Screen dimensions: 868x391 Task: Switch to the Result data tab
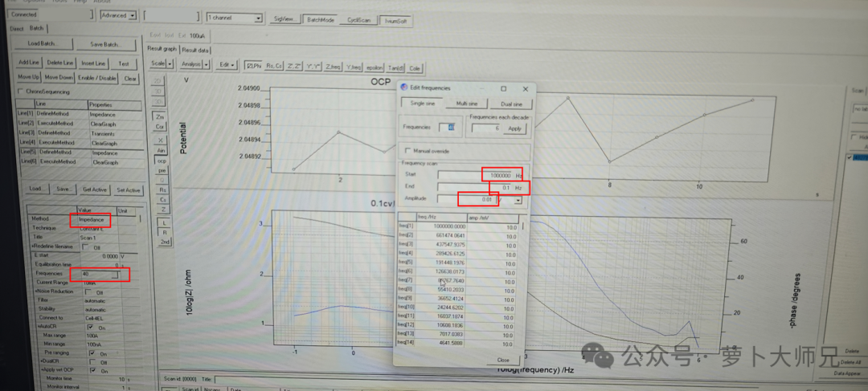(196, 50)
